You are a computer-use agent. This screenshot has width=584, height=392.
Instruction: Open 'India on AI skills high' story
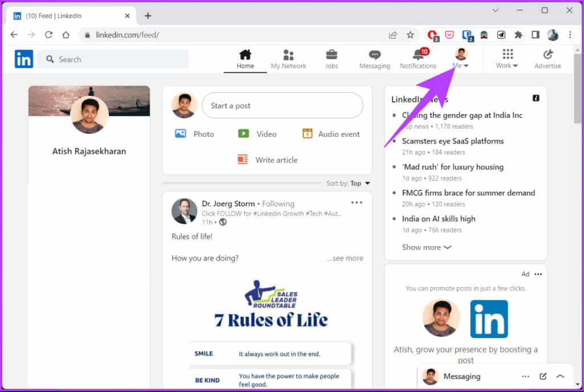click(439, 219)
